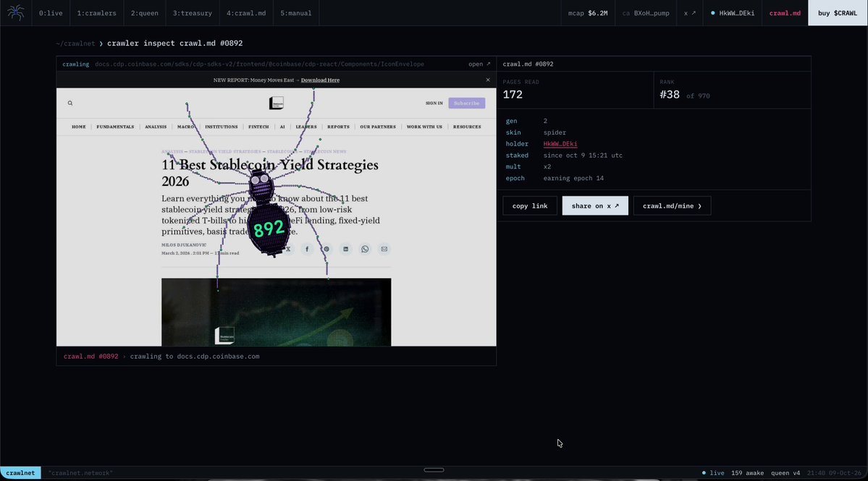The image size is (868, 481).
Task: Open the 1:crawlers tab
Action: pyautogui.click(x=96, y=13)
